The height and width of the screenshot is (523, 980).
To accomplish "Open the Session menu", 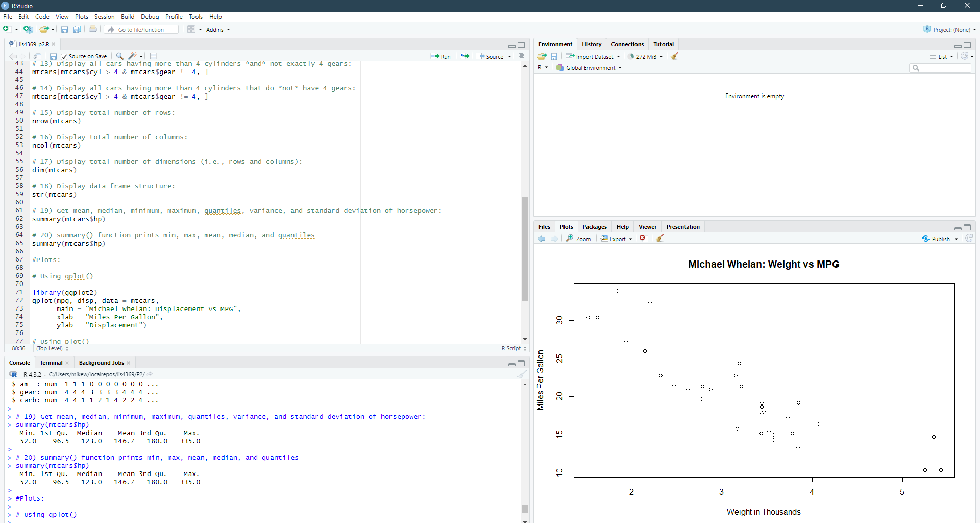I will (104, 17).
